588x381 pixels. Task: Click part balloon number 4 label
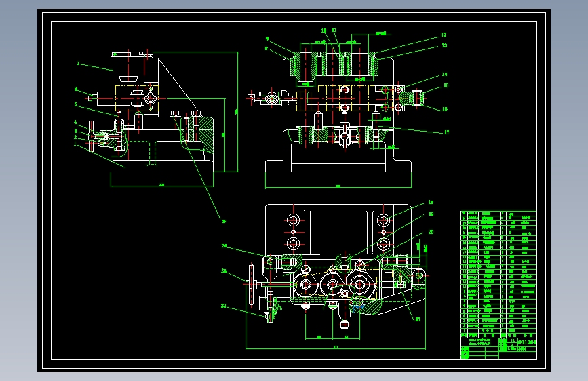pos(75,122)
